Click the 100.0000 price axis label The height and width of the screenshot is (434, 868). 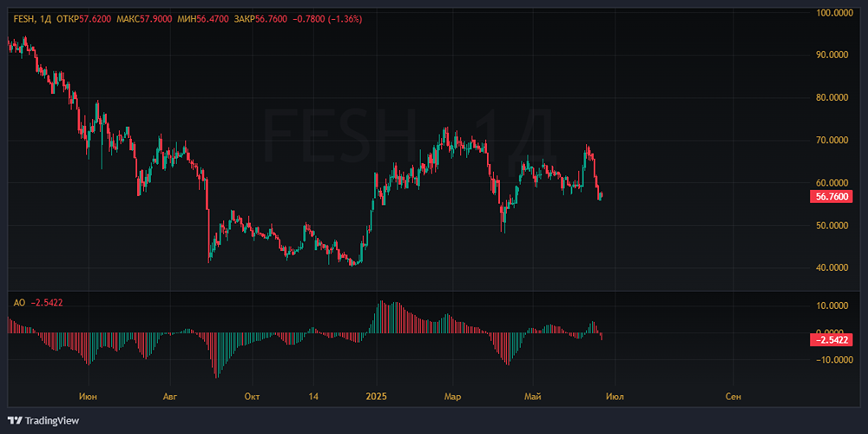[833, 13]
